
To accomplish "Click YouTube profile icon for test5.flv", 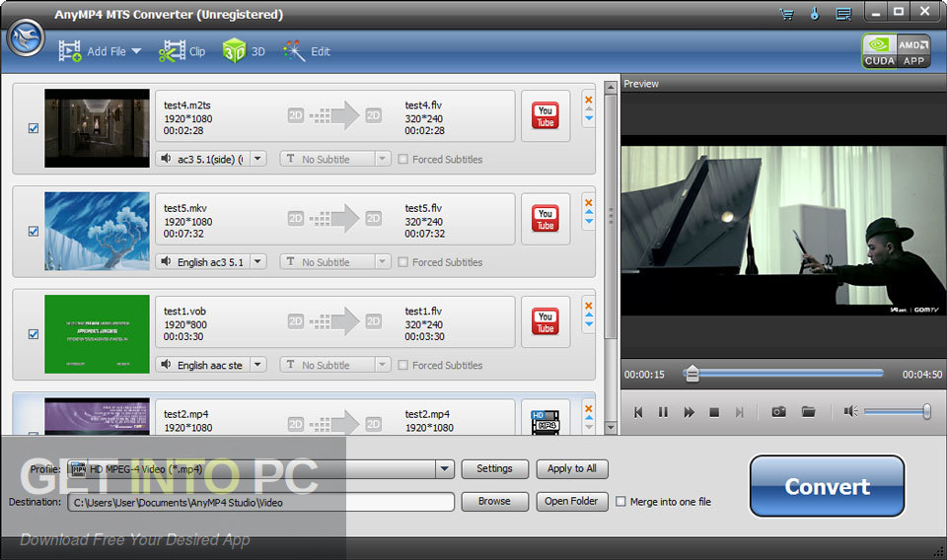I will [546, 219].
